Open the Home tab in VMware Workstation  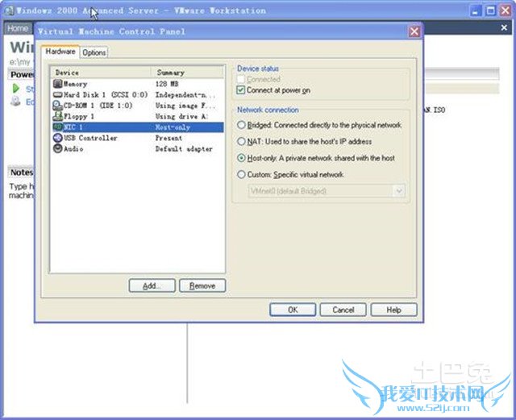(18, 29)
